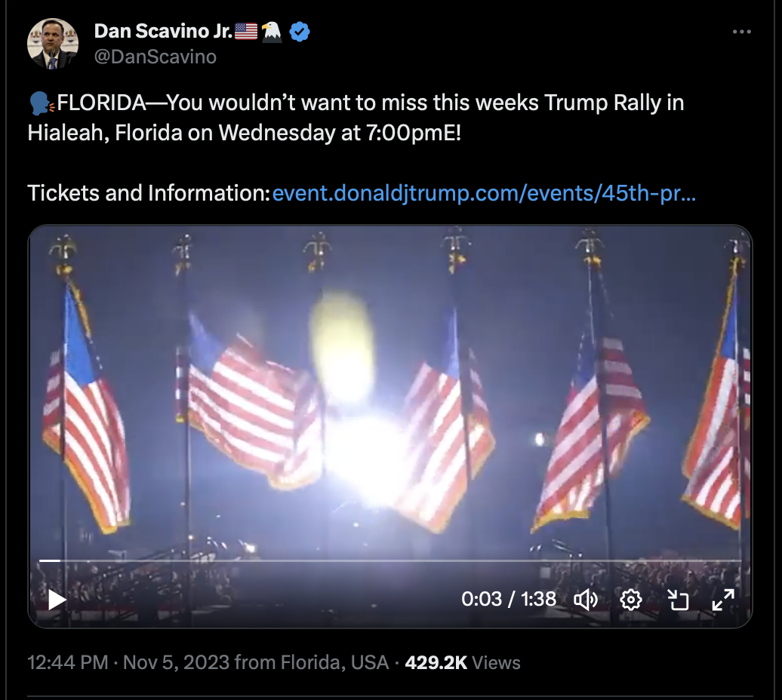Click the @DanScavino handle
Image resolution: width=782 pixels, height=700 pixels.
155,57
